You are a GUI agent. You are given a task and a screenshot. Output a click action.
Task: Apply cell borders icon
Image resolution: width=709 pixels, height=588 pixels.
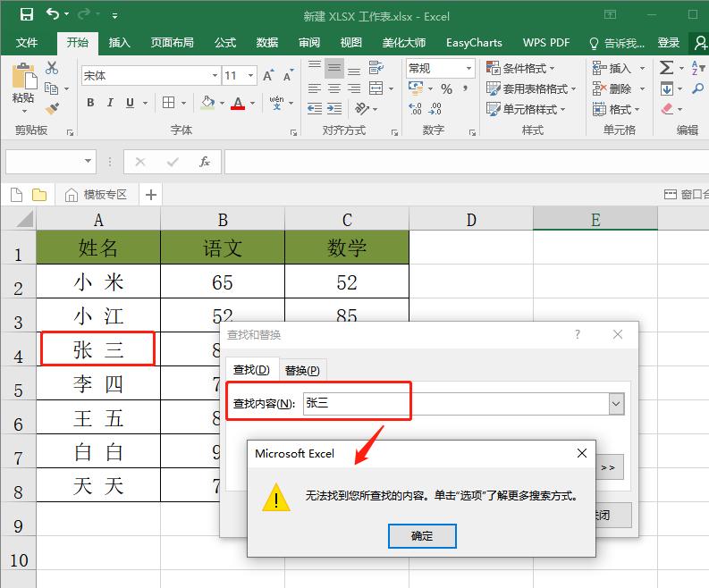pyautogui.click(x=169, y=103)
